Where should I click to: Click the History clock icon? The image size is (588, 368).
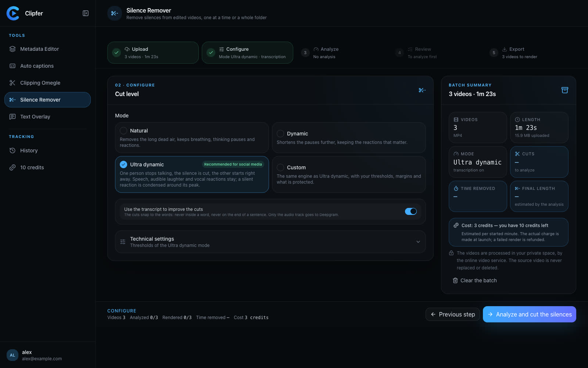coord(12,151)
